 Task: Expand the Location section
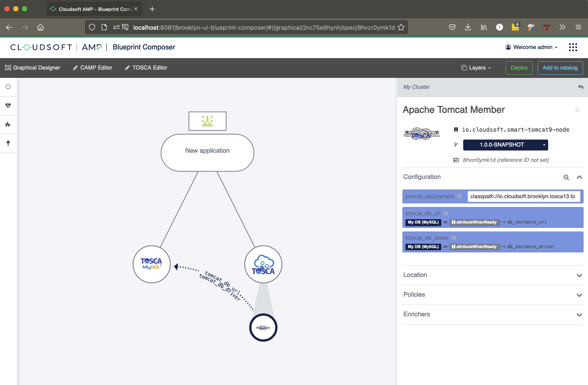(x=493, y=275)
